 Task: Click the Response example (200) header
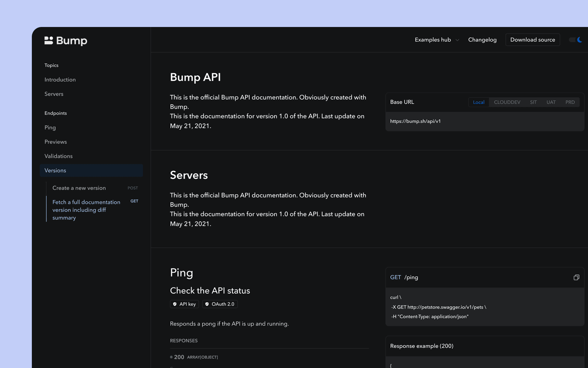[x=422, y=346]
